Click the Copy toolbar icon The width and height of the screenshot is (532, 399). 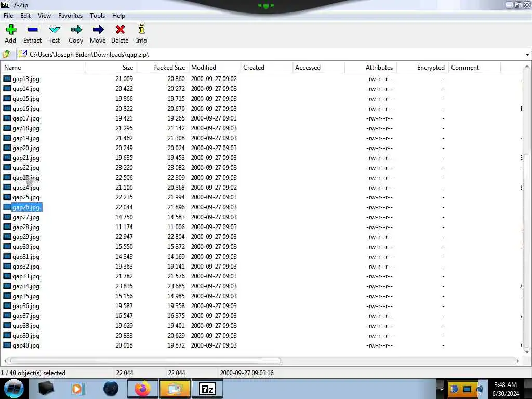tap(76, 30)
